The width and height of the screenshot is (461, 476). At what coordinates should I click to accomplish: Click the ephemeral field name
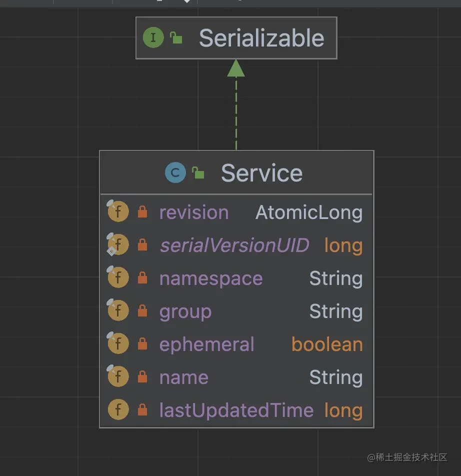pos(206,344)
